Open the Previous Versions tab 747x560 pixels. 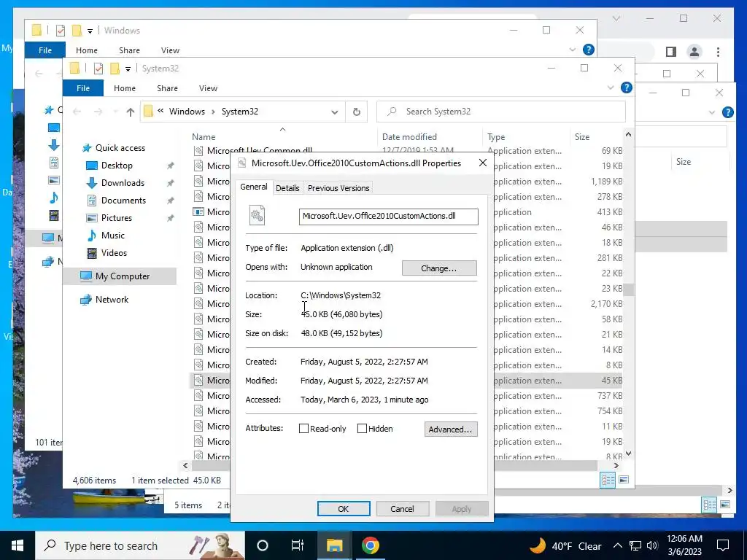coord(338,188)
